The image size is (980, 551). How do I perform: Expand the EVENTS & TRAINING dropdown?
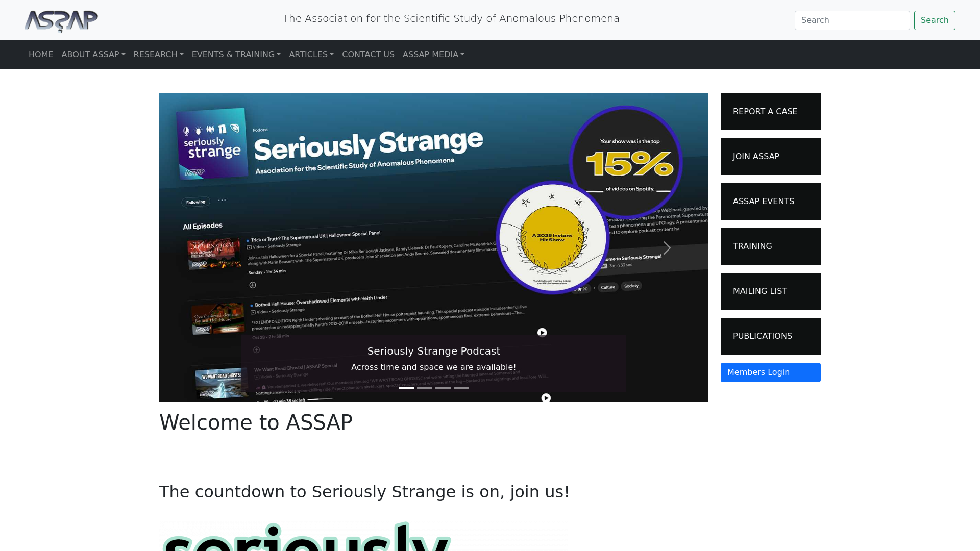click(x=236, y=55)
